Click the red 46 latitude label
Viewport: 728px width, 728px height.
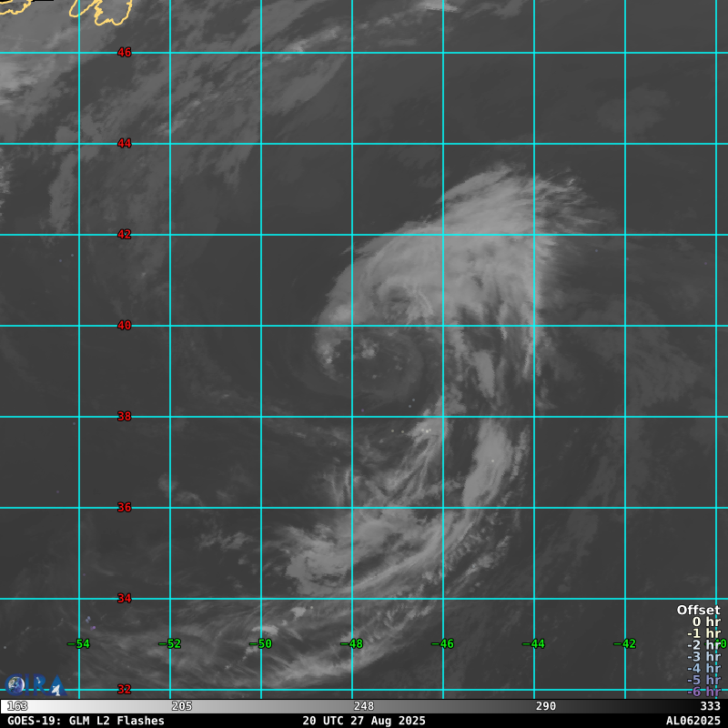tap(124, 53)
